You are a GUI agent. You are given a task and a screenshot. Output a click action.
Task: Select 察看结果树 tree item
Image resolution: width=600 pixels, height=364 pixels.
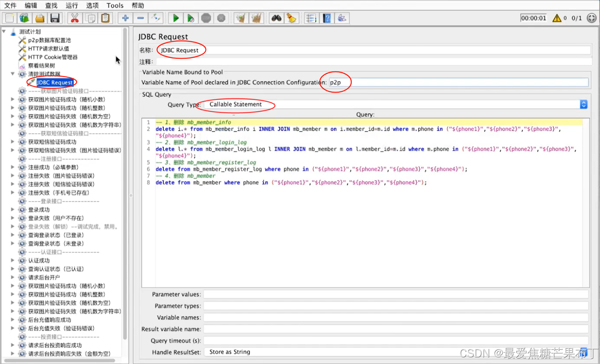point(42,65)
